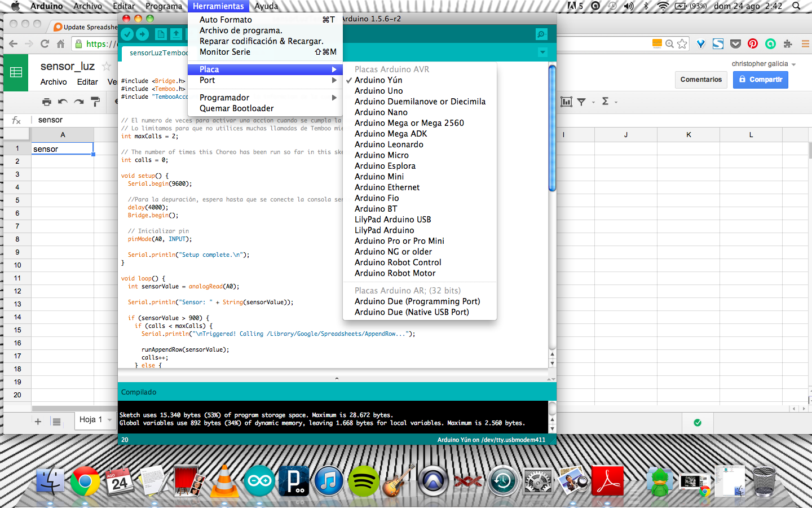Expand the Programador submenu
Screen dimensions: 812x508
(265, 98)
